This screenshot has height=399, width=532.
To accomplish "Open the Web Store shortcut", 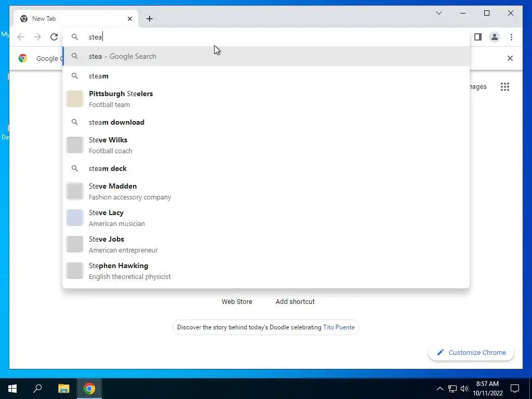I will [237, 302].
